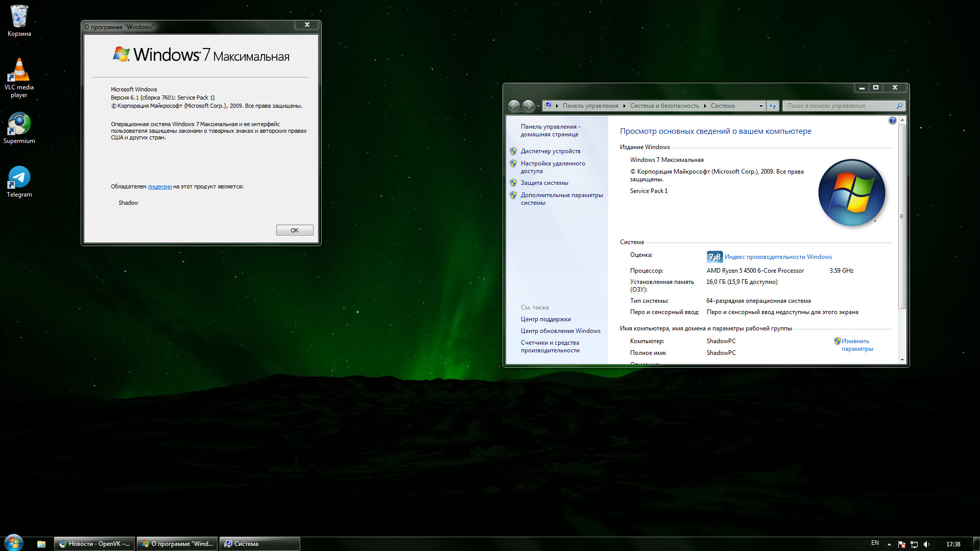Open the лицензии license link

(x=159, y=186)
